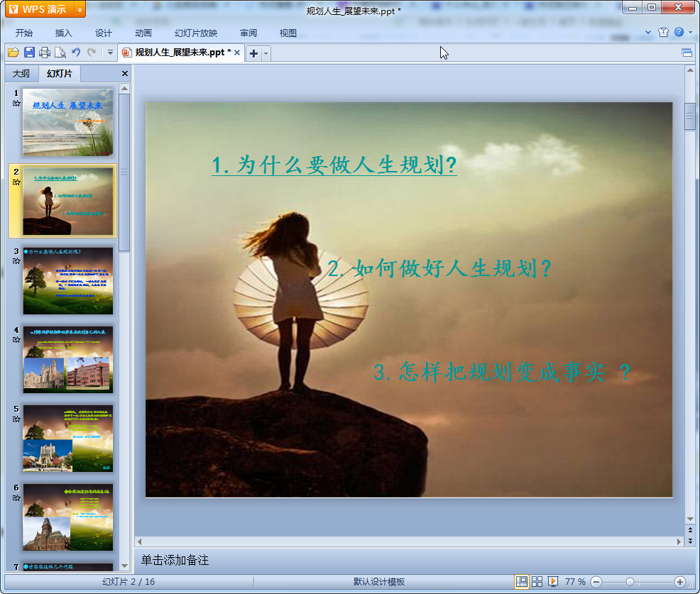Go to previous slide with double-arrow up button
This screenshot has width=700, height=594.
[x=690, y=530]
